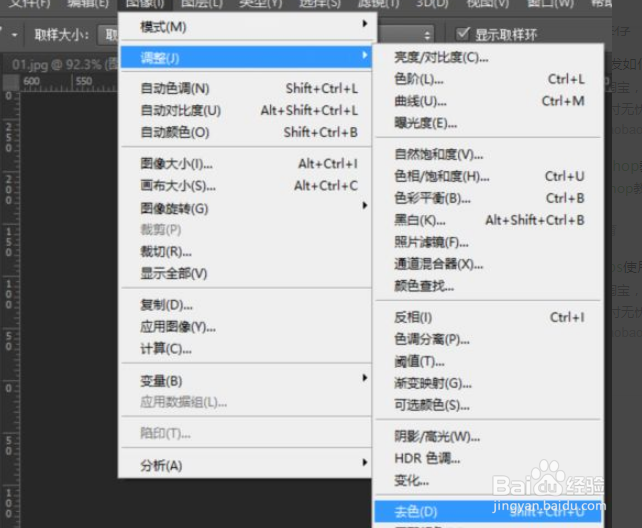Open the 图层(L) menu bar item
642x528 pixels.
[x=202, y=4]
